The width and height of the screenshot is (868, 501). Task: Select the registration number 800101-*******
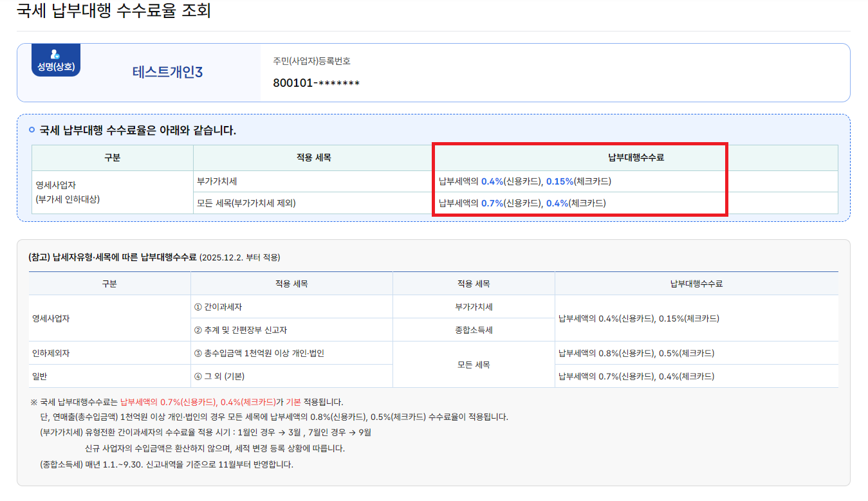pos(316,84)
